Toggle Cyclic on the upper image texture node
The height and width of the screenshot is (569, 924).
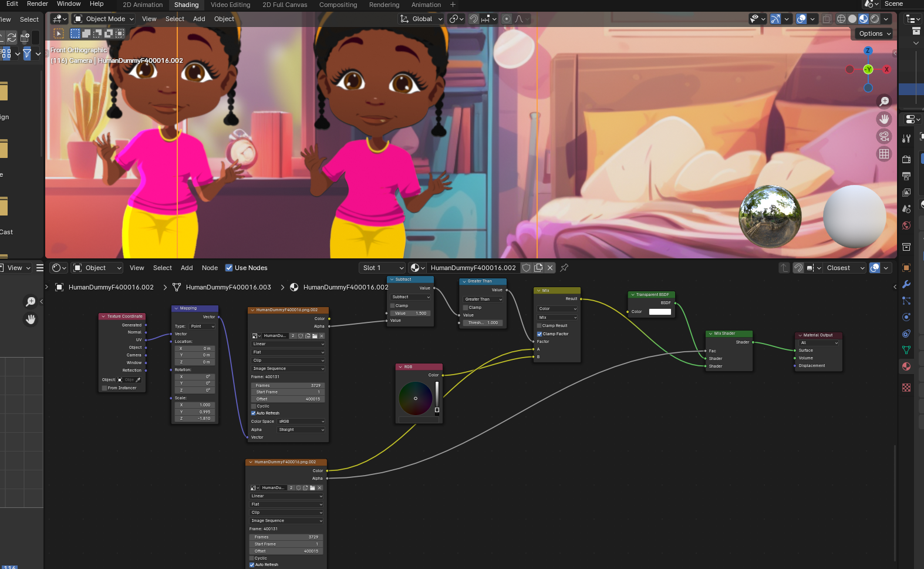pos(254,406)
